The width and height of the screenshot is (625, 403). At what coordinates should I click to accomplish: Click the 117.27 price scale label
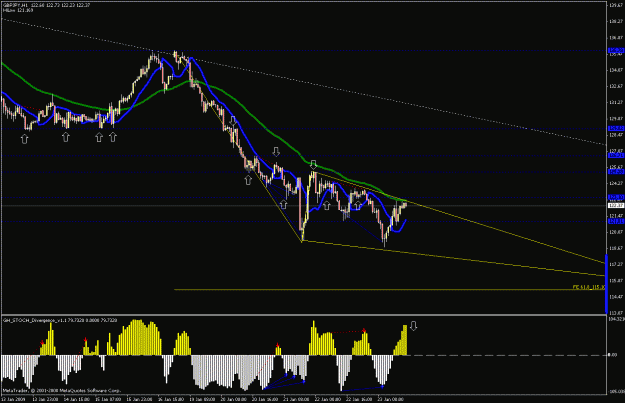(x=616, y=264)
